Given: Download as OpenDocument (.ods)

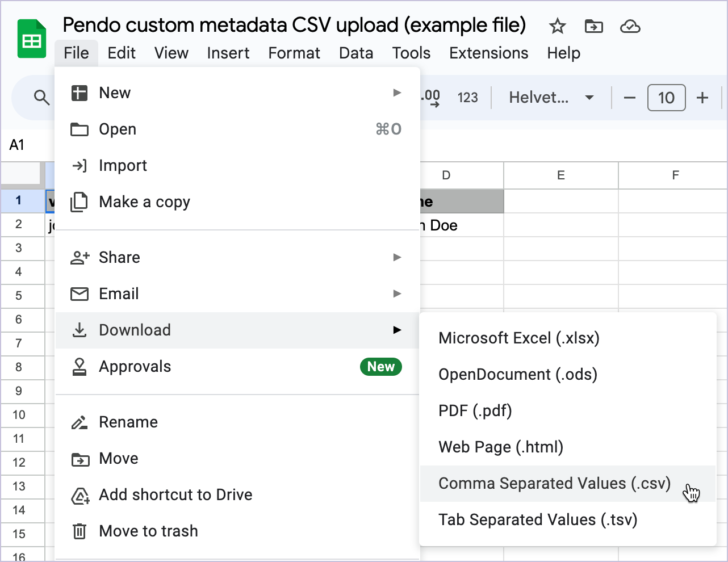Looking at the screenshot, I should point(568,374).
